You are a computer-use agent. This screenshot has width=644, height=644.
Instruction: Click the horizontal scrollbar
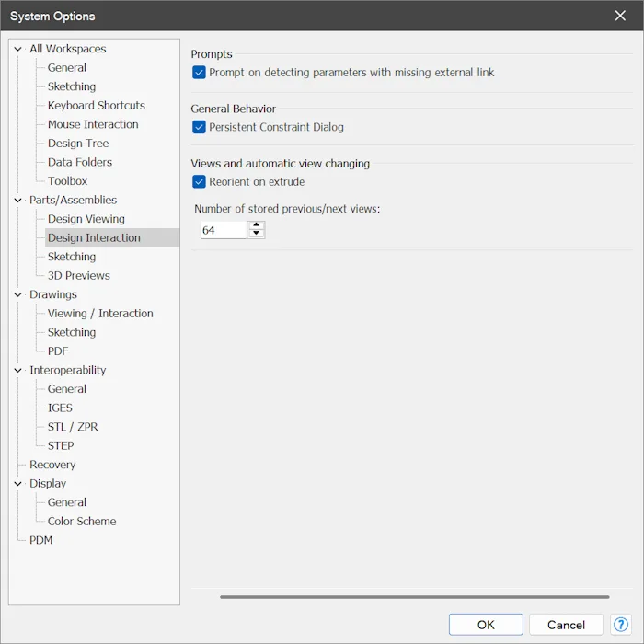[414, 597]
